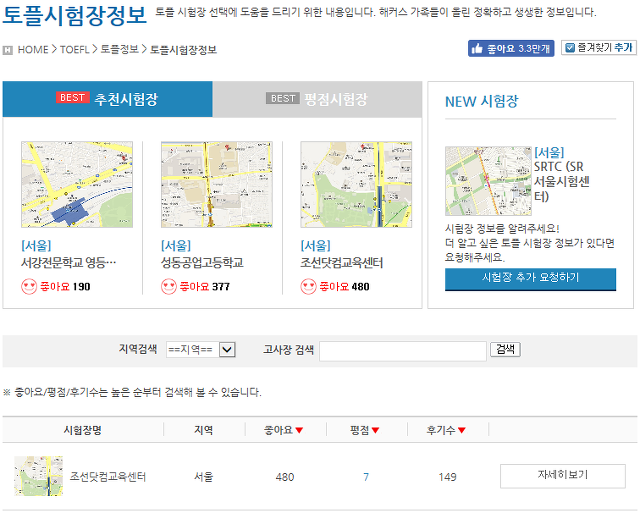
Task: Click the 즐겨찾기 추가 checkmark icon
Action: pyautogui.click(x=570, y=48)
